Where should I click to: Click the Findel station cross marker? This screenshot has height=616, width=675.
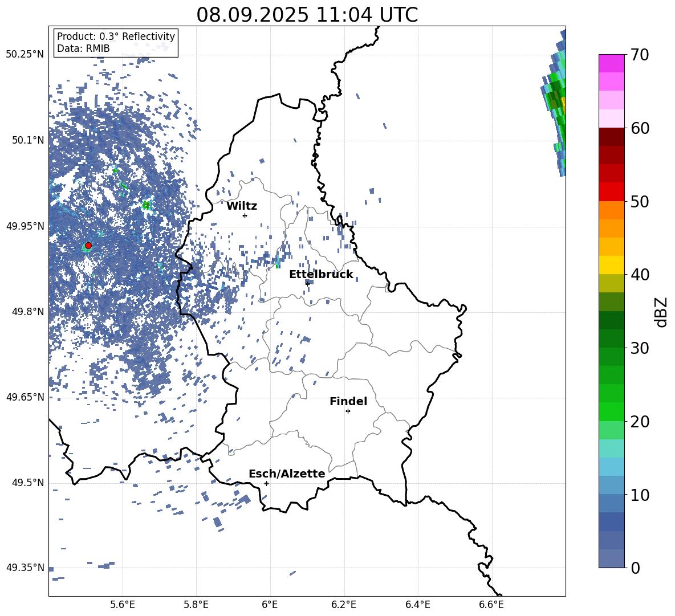(x=348, y=411)
